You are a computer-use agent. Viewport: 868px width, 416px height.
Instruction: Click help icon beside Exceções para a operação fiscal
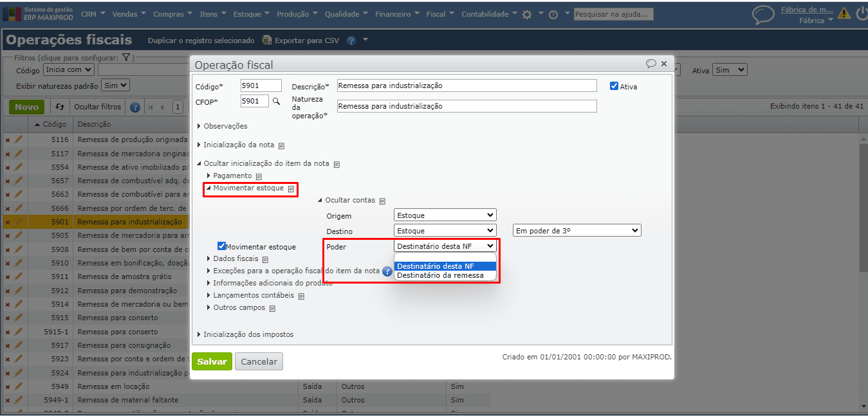[x=387, y=271]
